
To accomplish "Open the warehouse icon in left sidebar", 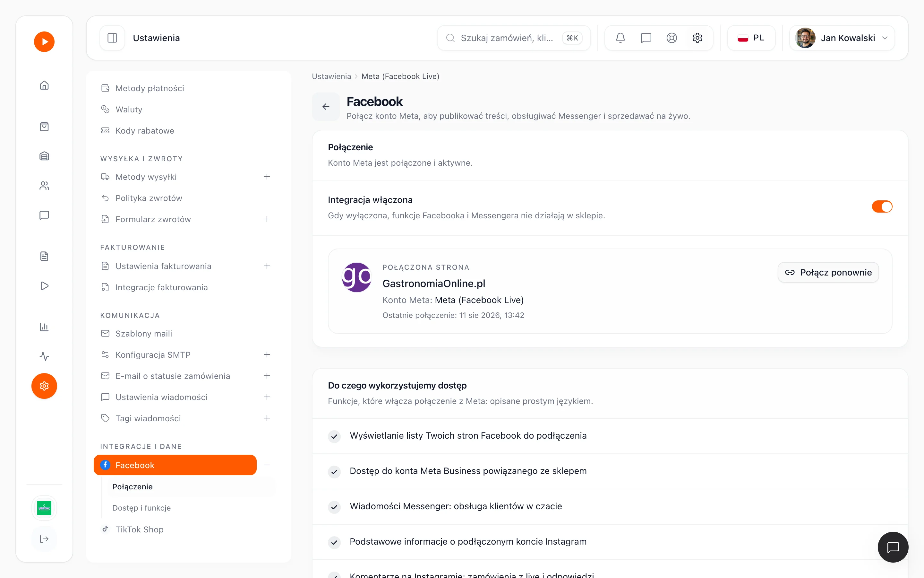I will pyautogui.click(x=44, y=156).
